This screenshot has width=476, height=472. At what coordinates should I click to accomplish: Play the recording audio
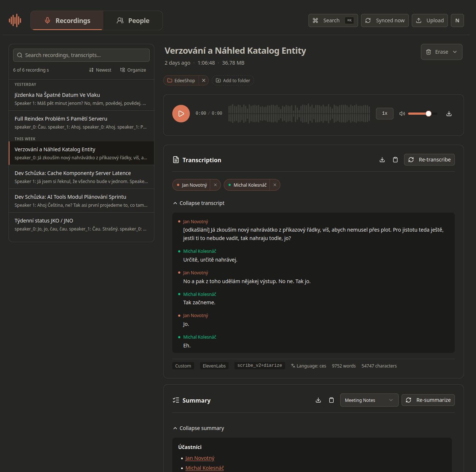(x=181, y=114)
